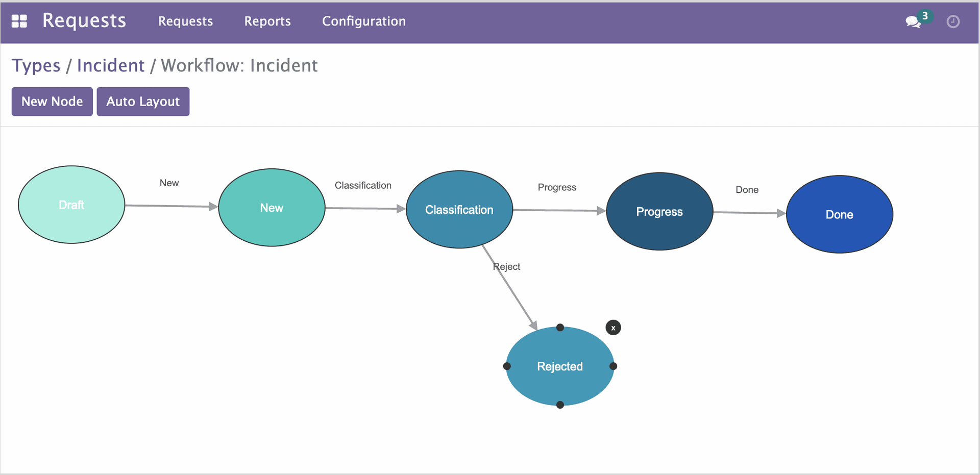Click the New Node button
The height and width of the screenshot is (475, 980).
[52, 102]
